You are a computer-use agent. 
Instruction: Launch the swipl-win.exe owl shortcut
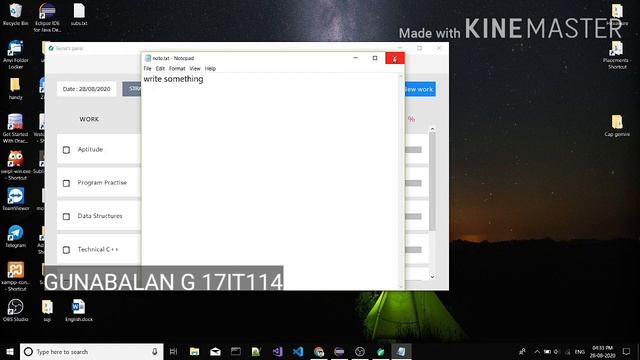click(16, 165)
